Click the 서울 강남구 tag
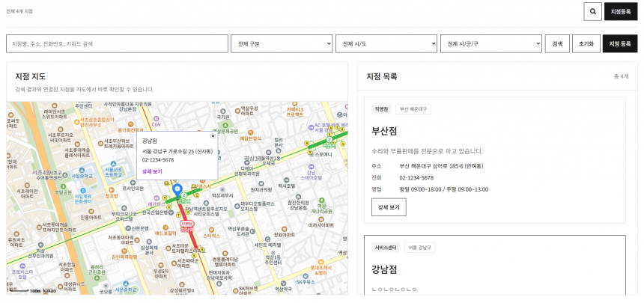This screenshot has width=644, height=303. pyautogui.click(x=419, y=248)
